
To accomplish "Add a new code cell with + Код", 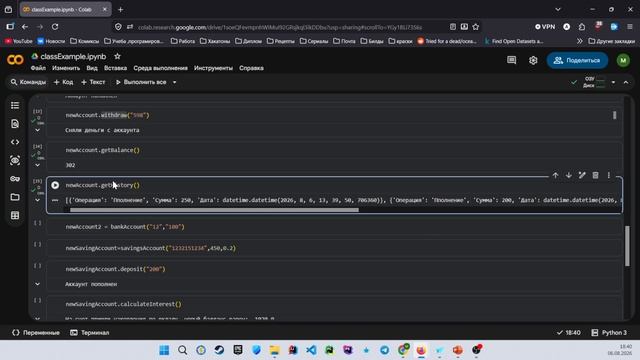I will point(64,82).
